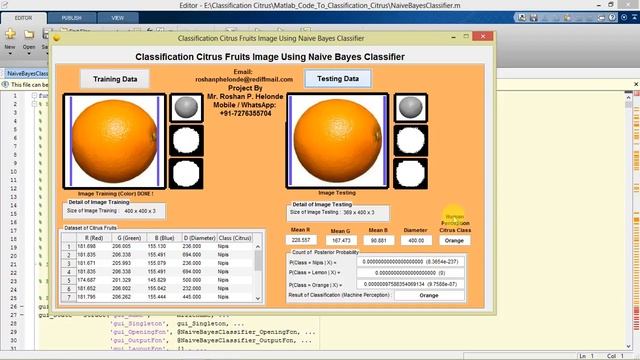The image size is (640, 360).
Task: Select the R (Red) column header
Action: pyautogui.click(x=94, y=238)
